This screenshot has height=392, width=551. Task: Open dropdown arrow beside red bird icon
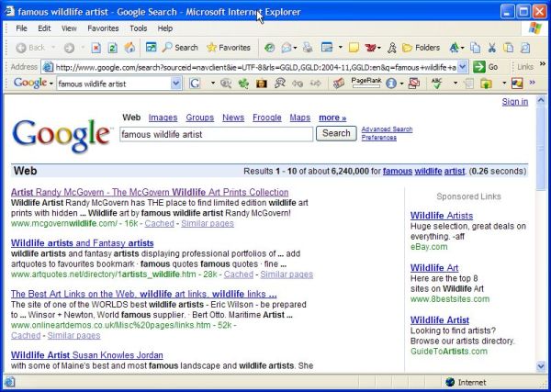379,48
